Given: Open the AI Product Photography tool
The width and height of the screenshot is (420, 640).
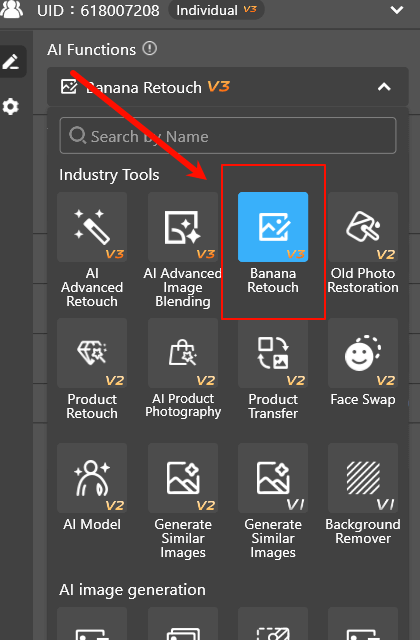Looking at the screenshot, I should coord(182,353).
